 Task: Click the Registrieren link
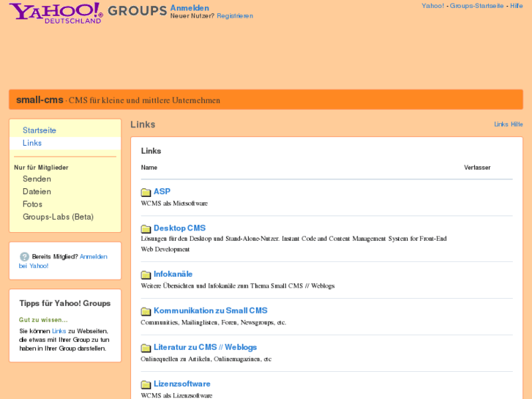coord(235,16)
